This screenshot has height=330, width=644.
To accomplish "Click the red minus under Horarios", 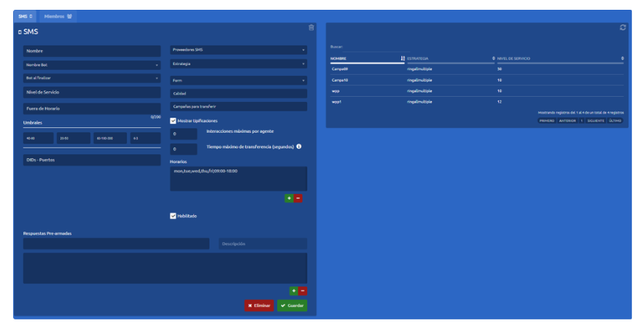I will (x=298, y=198).
